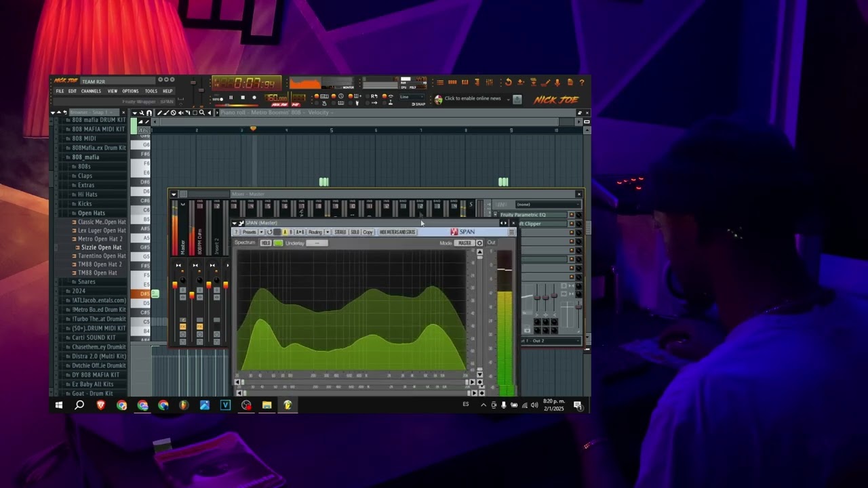
Task: Click HIDE METERS AND STATS button
Action: click(x=397, y=232)
